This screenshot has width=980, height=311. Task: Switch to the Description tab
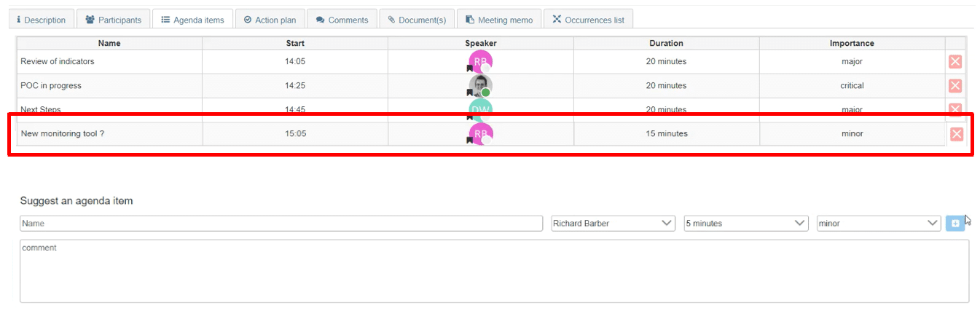point(42,20)
